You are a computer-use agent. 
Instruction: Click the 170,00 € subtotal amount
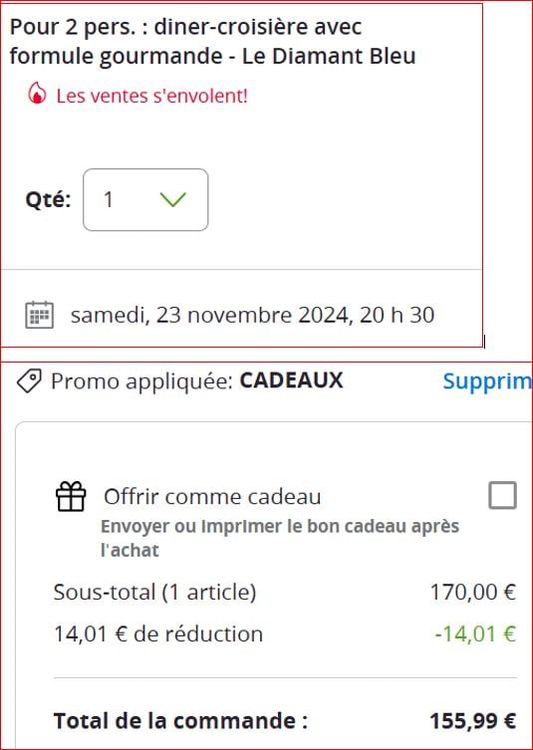(473, 592)
